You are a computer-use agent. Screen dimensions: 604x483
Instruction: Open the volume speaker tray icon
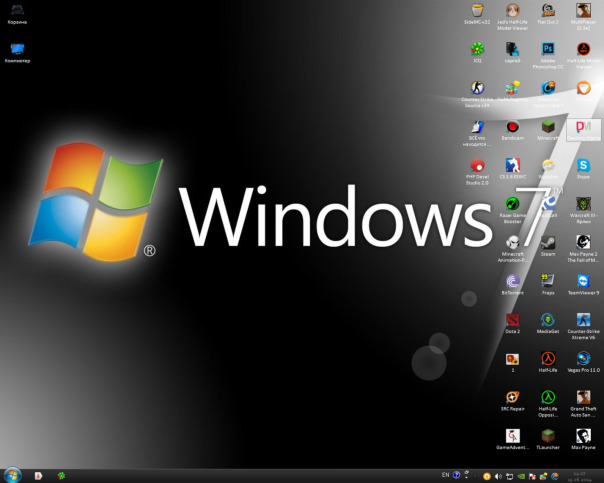point(498,476)
